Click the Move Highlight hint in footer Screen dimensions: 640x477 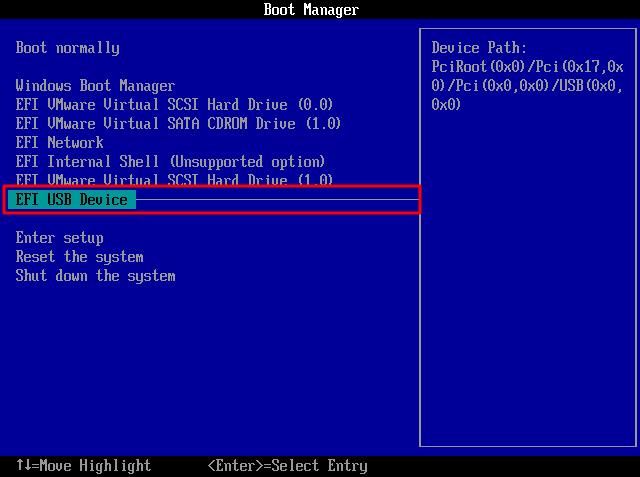click(83, 466)
